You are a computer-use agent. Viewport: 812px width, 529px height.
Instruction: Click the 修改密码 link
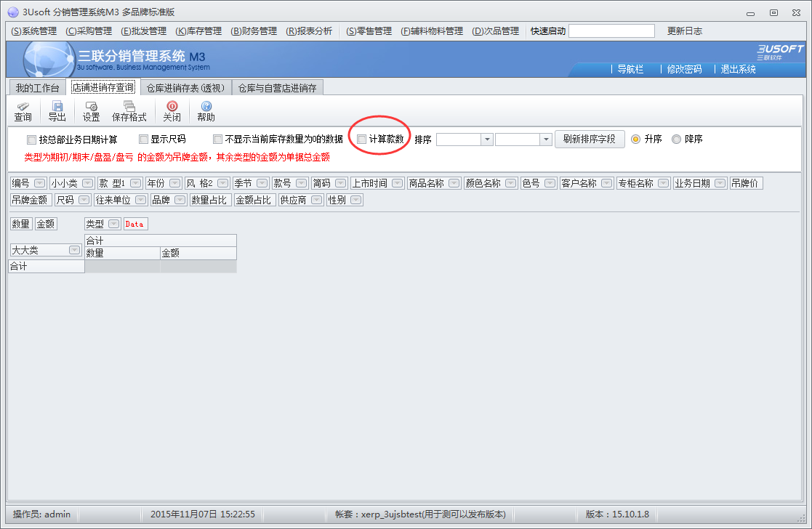684,69
